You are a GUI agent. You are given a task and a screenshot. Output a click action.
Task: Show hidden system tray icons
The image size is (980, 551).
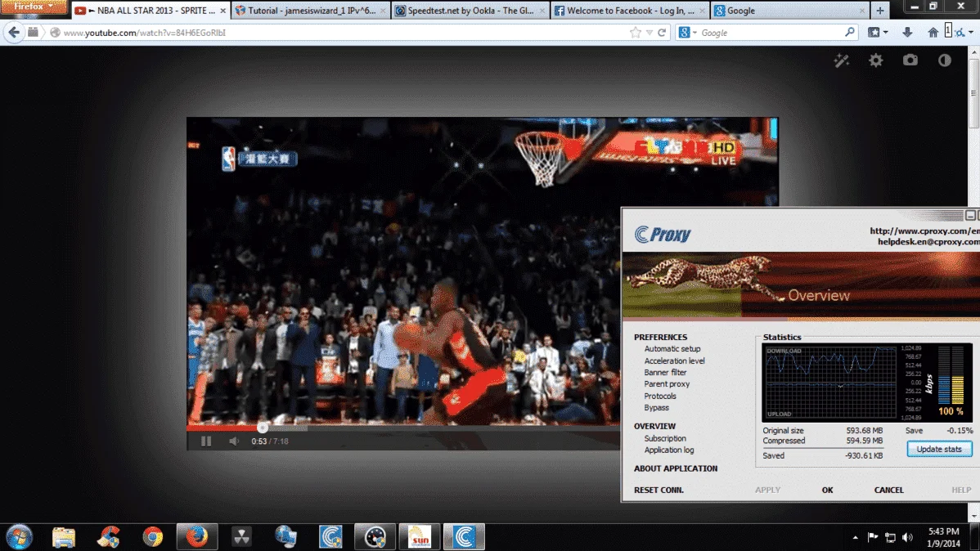coord(855,537)
